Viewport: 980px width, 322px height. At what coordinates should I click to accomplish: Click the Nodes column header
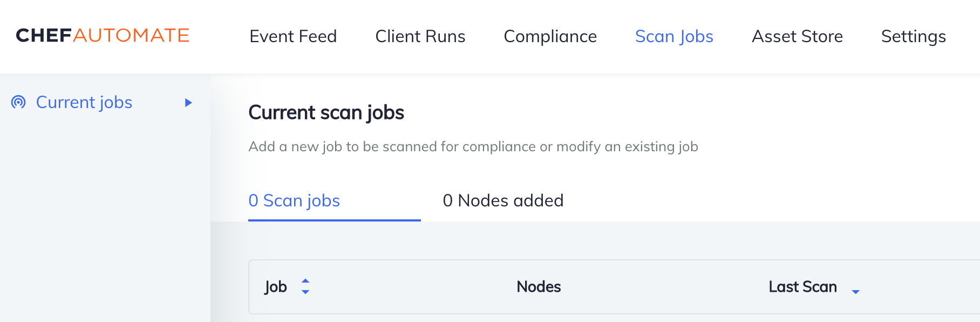(x=538, y=287)
